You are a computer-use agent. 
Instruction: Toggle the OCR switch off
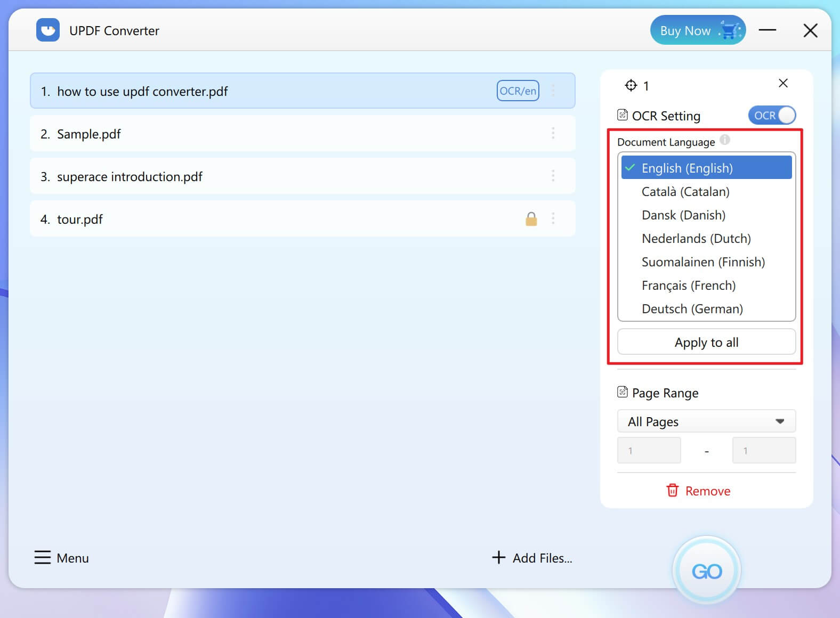772,115
